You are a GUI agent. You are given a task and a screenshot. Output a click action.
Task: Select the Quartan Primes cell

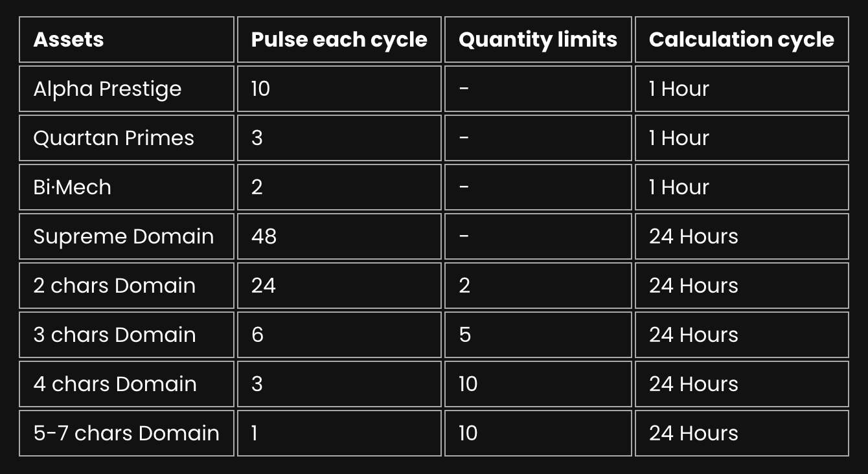pos(126,138)
